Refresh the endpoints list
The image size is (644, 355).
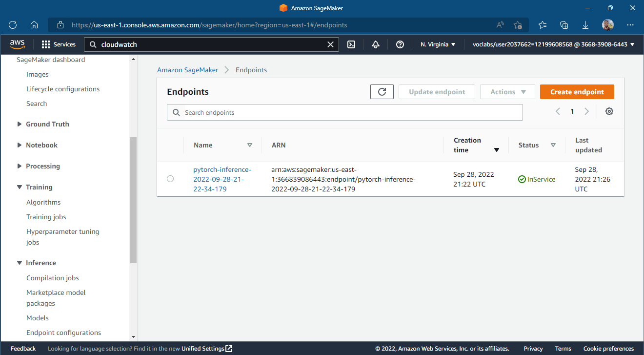[x=382, y=92]
